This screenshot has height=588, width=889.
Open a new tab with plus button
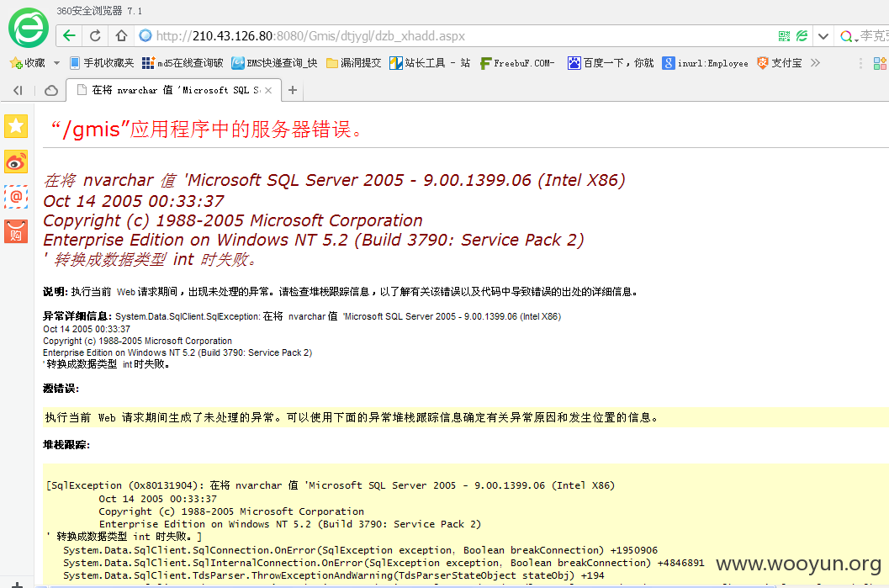pos(293,90)
